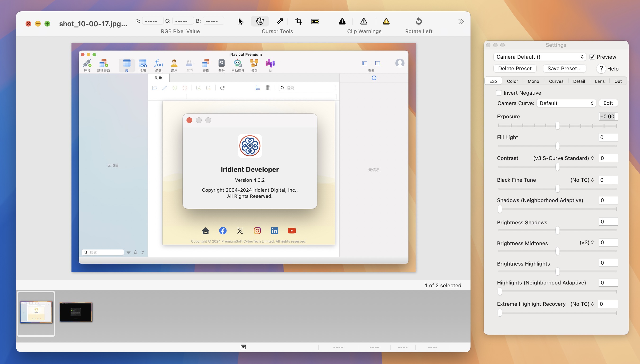Viewport: 640px width, 364px height.
Task: Toggle the Invert Negative checkbox
Action: point(498,93)
